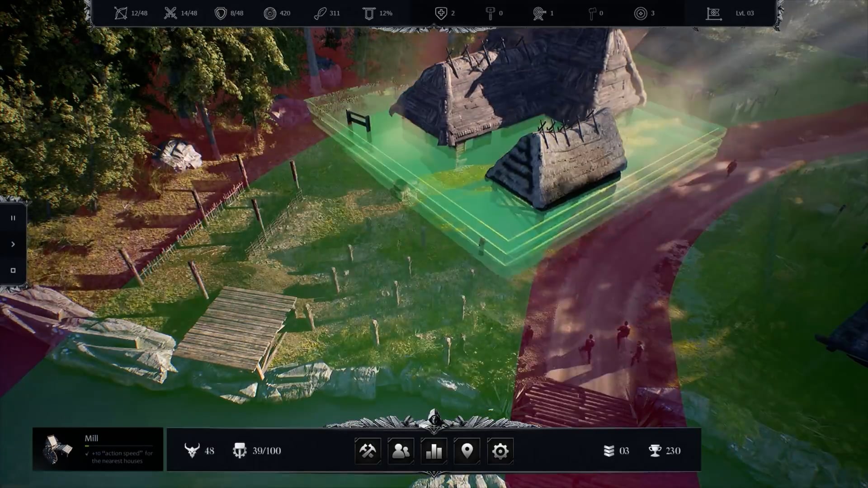Click the "12%" banner value
This screenshot has width=868, height=488.
[x=386, y=13]
